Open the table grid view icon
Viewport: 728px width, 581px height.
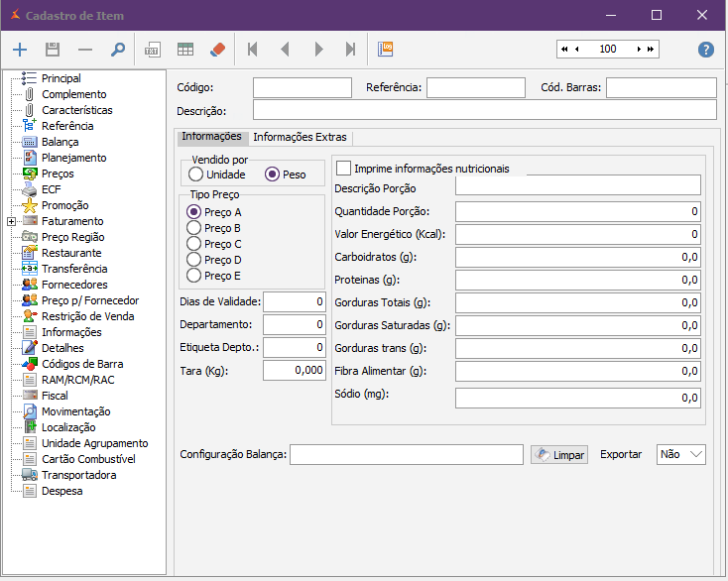click(x=185, y=50)
